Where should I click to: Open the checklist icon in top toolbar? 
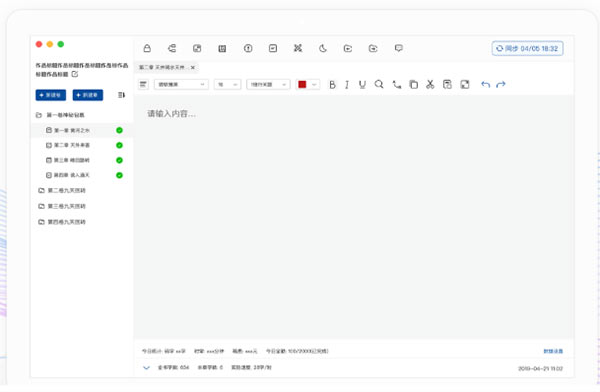273,48
